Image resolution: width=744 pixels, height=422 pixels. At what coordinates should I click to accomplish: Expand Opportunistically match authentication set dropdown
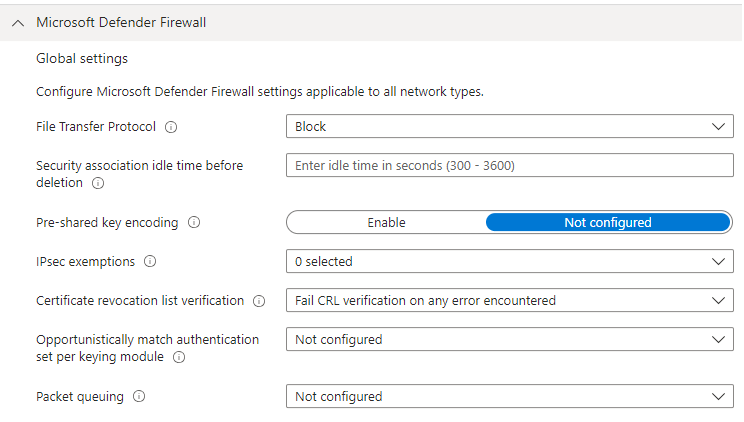point(510,339)
